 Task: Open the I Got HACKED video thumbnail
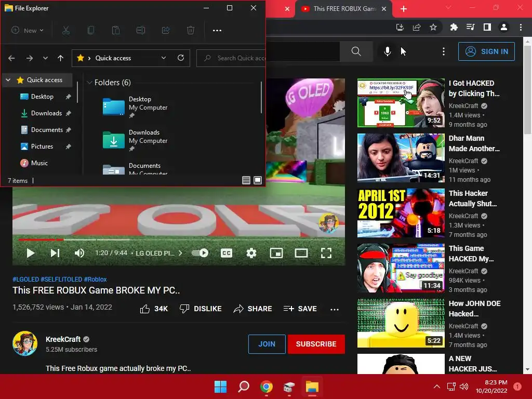pos(401,103)
